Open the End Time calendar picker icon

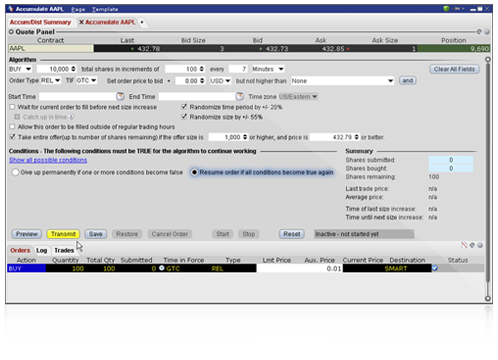(x=240, y=97)
